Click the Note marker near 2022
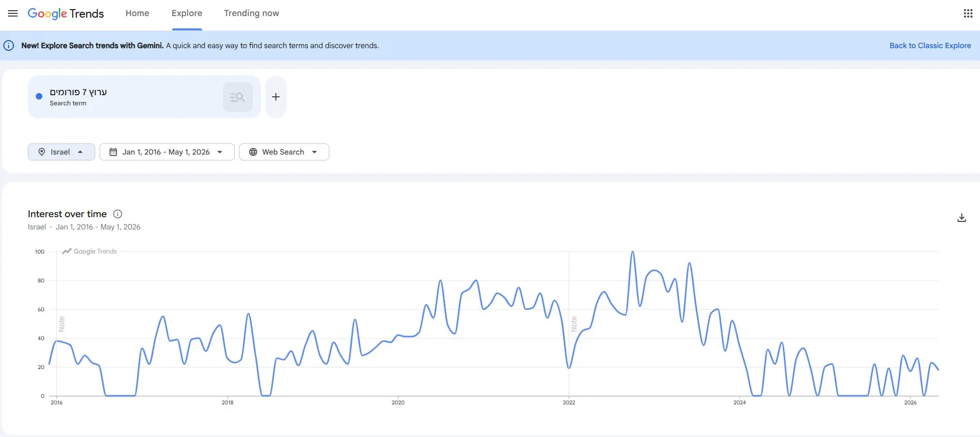 [574, 324]
